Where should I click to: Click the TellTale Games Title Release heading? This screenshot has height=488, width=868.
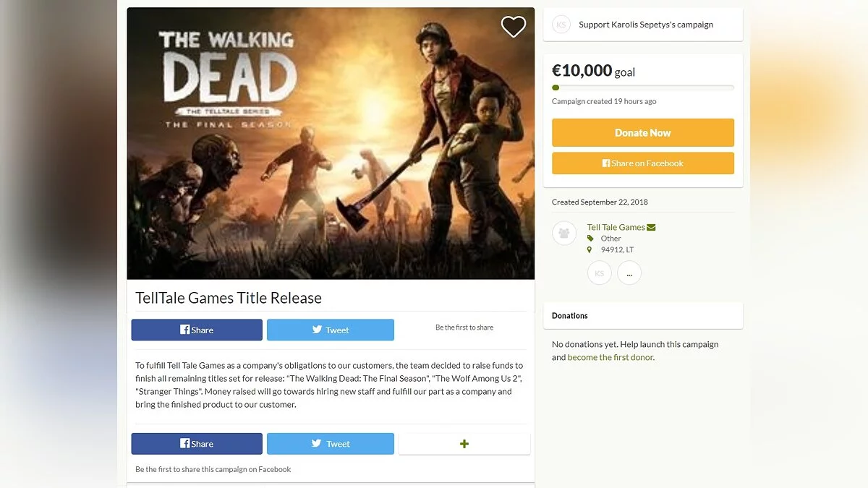click(229, 298)
